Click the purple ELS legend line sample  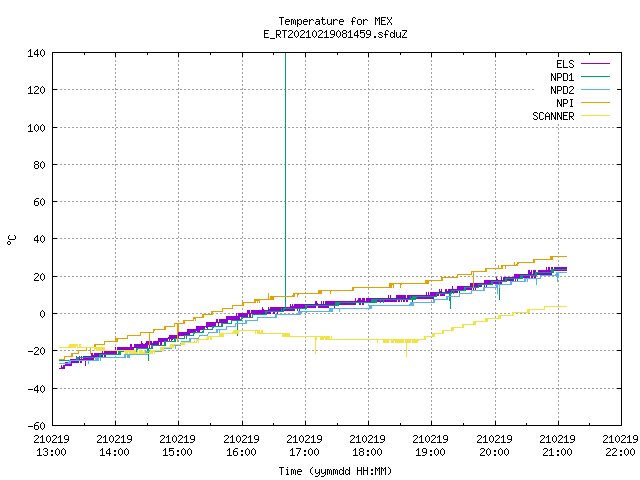tap(595, 64)
